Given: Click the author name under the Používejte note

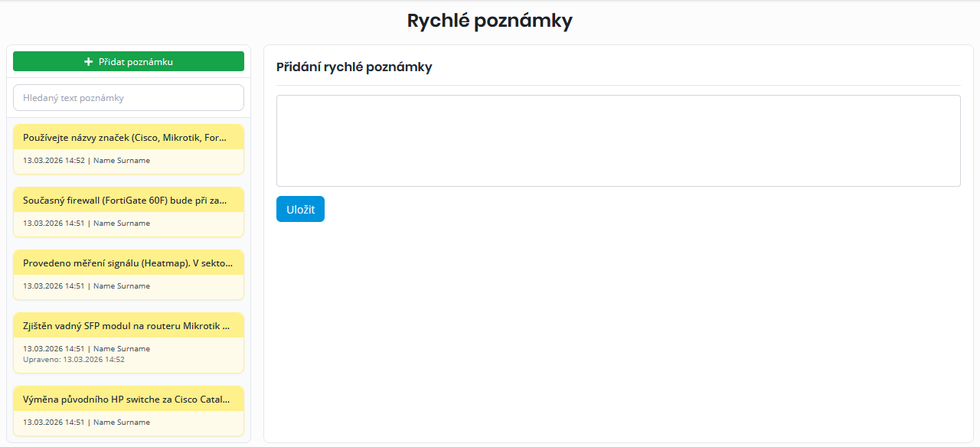Looking at the screenshot, I should (122, 161).
